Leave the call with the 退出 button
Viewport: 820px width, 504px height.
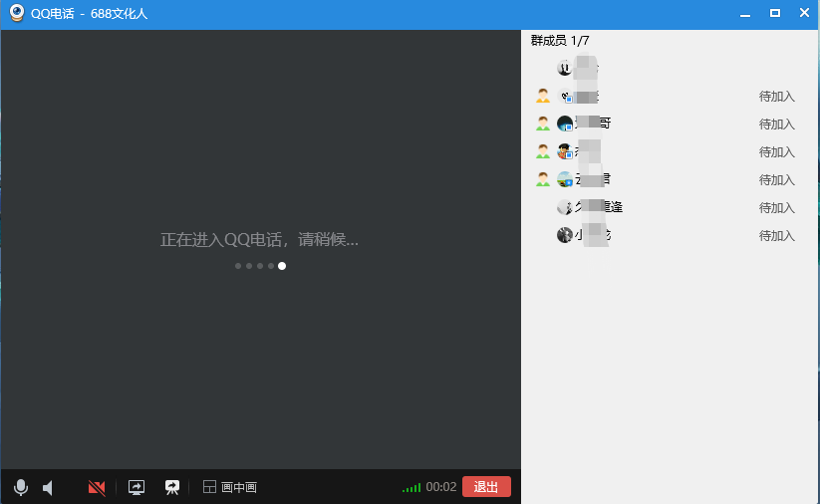coord(486,487)
